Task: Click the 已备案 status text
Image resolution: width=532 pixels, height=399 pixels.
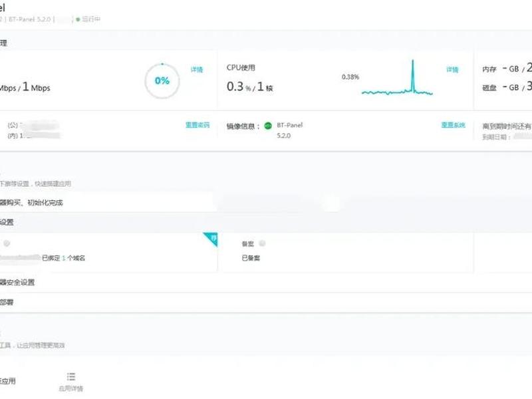Action: (x=251, y=258)
